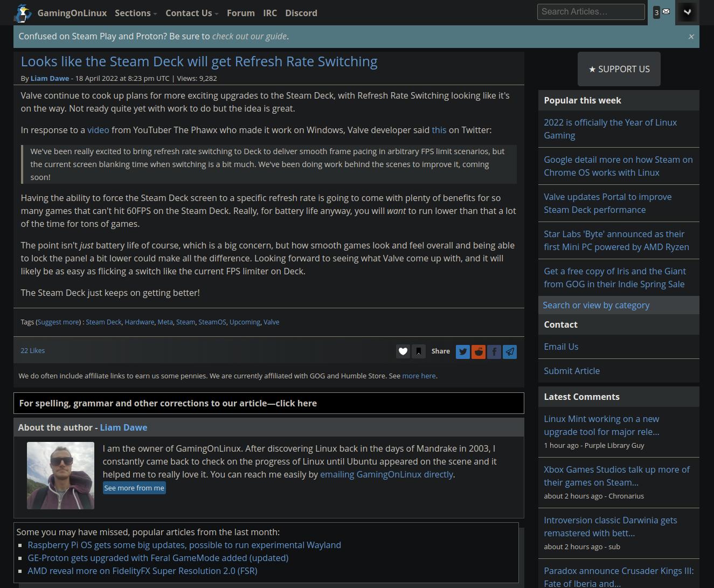Open the Email Us link
Image resolution: width=714 pixels, height=588 pixels.
point(561,347)
